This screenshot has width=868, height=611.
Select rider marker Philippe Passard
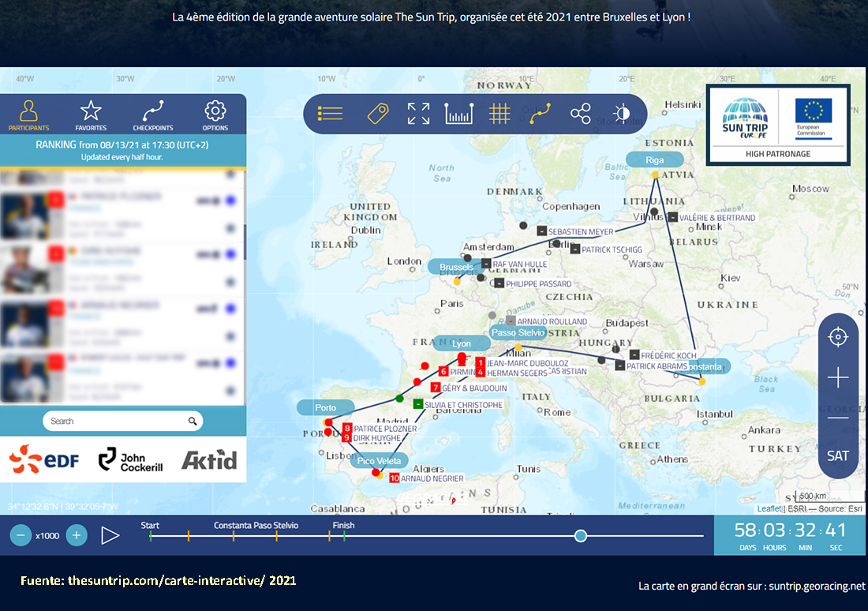533,283
